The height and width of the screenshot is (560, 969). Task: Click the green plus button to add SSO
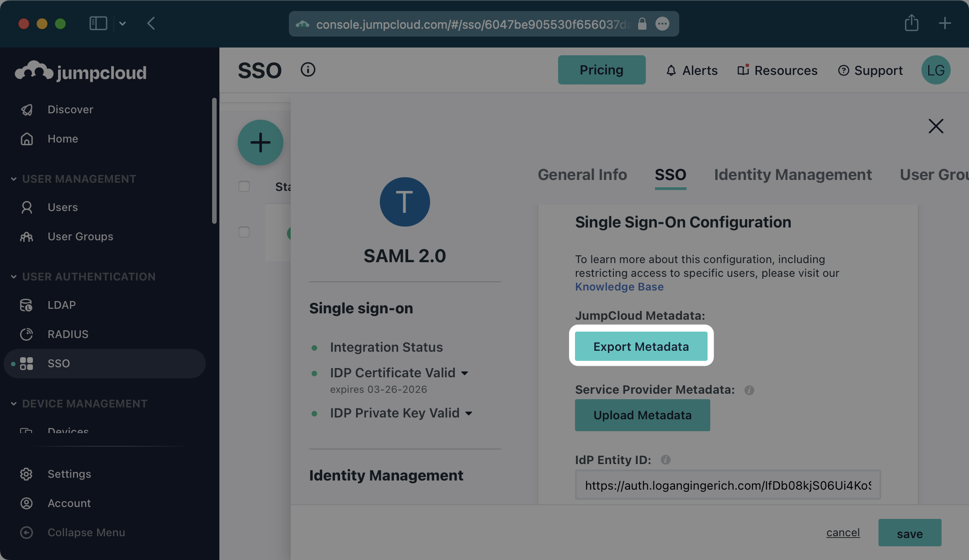261,142
